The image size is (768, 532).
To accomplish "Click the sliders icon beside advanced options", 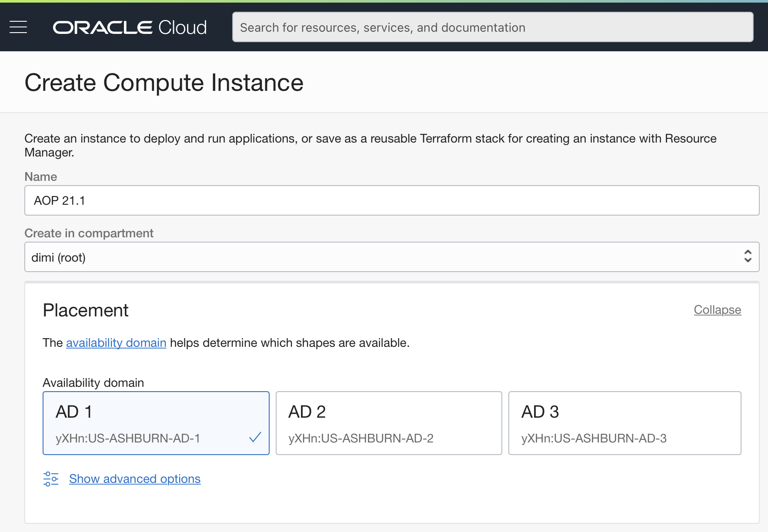I will pos(51,479).
